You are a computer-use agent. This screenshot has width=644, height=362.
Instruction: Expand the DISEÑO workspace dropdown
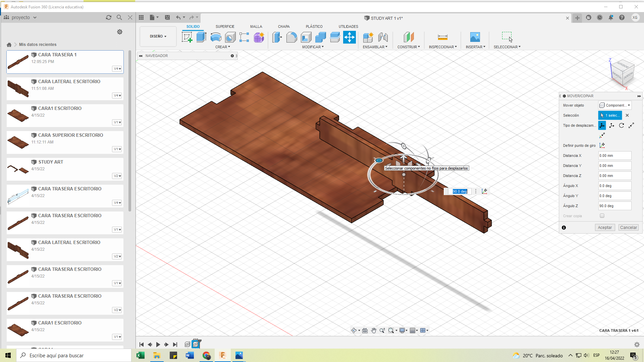pos(158,37)
